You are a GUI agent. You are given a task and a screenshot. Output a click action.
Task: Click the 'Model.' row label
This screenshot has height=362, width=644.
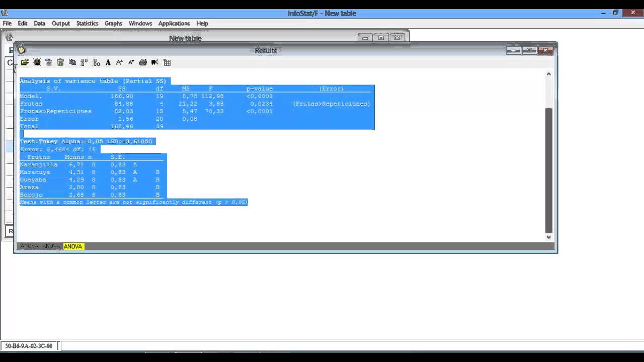click(x=31, y=96)
